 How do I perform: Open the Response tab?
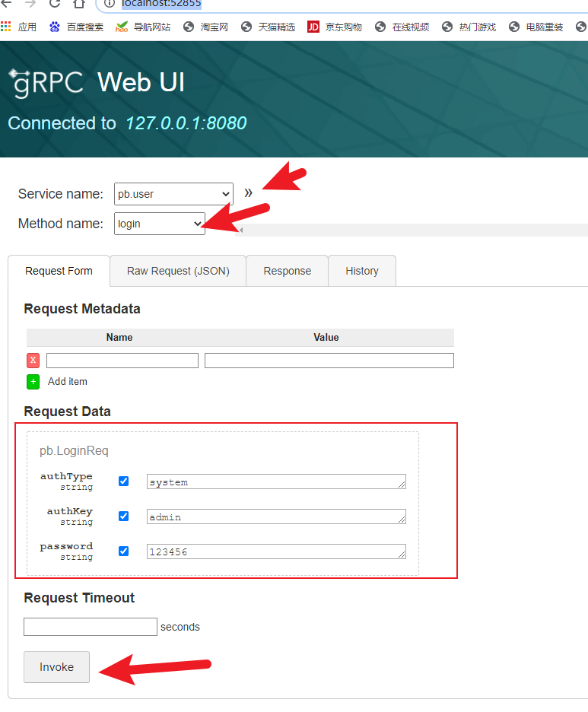click(x=287, y=271)
